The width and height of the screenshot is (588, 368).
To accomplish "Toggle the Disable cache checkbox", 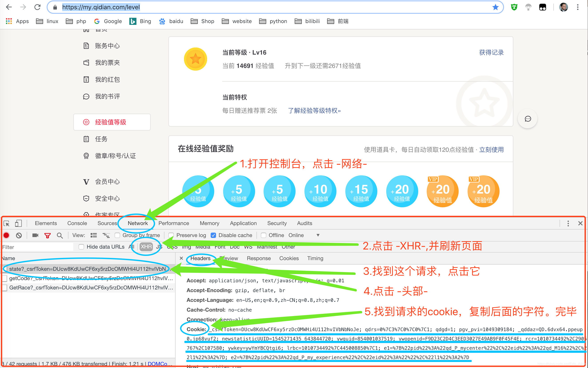I will pyautogui.click(x=213, y=236).
